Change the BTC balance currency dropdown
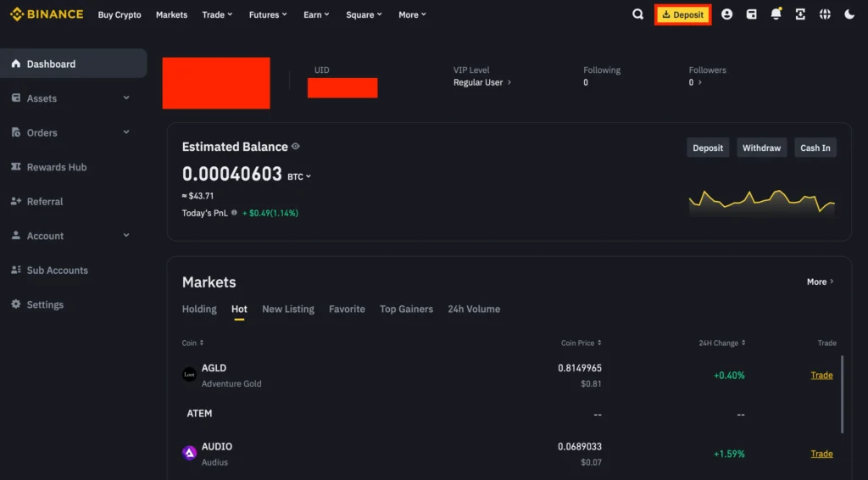This screenshot has width=868, height=480. tap(299, 176)
